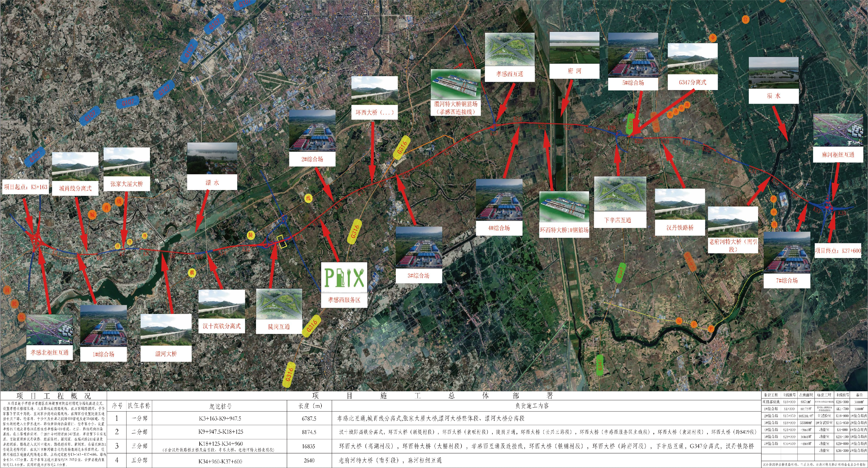Click the 一分部 row in the table
The image size is (868, 468).
[x=139, y=418]
